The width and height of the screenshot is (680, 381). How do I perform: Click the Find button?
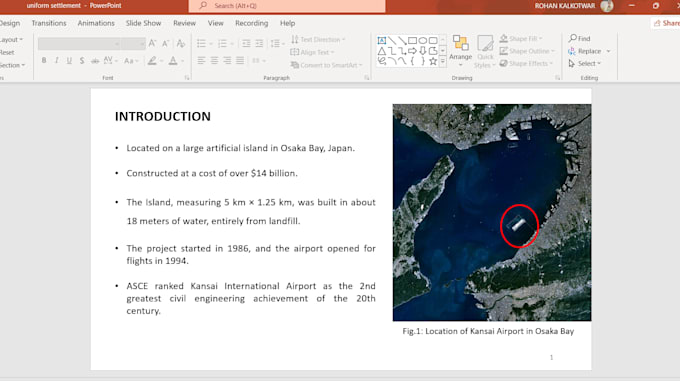580,38
